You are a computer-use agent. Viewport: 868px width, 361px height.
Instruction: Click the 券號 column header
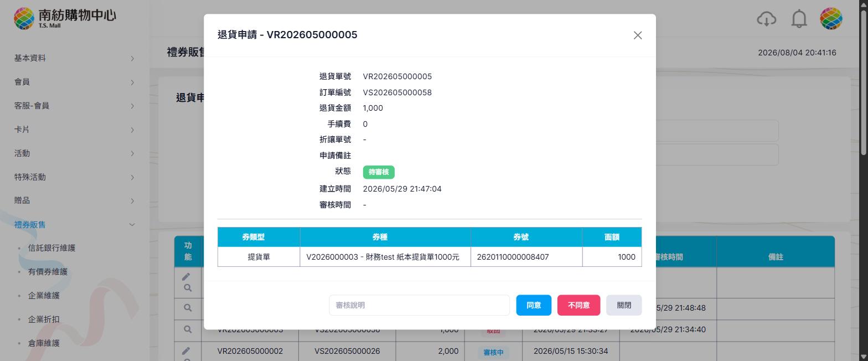526,237
